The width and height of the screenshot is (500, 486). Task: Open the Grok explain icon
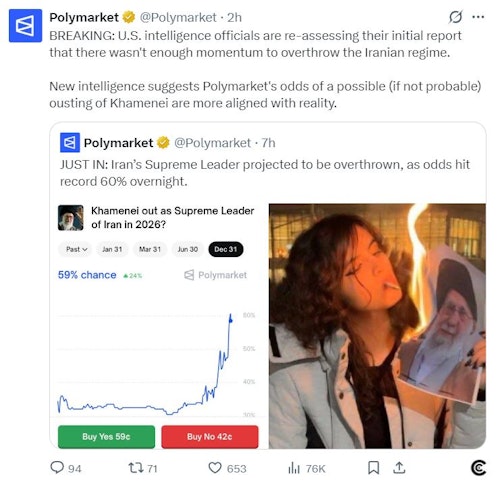[x=455, y=17]
